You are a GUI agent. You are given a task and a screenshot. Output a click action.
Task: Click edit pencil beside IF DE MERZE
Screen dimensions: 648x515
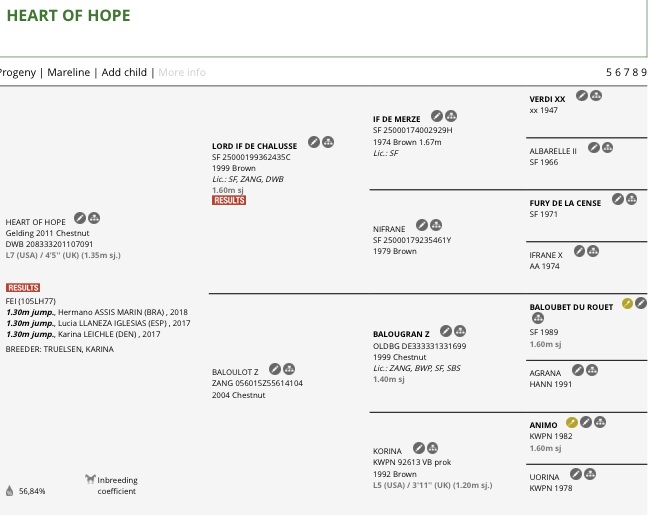click(x=437, y=116)
